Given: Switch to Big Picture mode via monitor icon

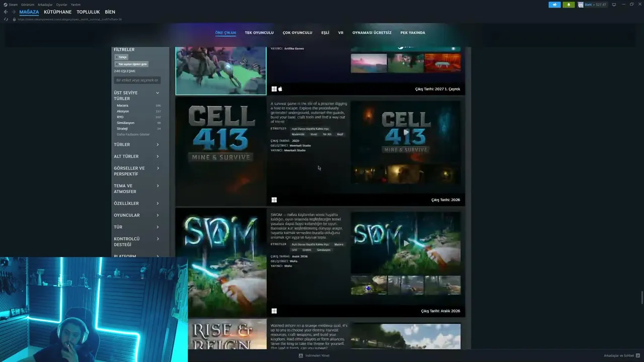Looking at the screenshot, I should 614,5.
